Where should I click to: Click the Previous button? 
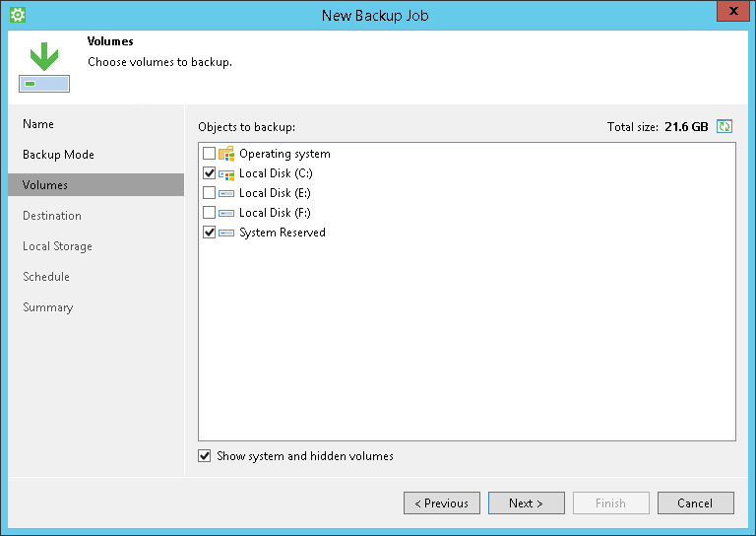coord(442,503)
